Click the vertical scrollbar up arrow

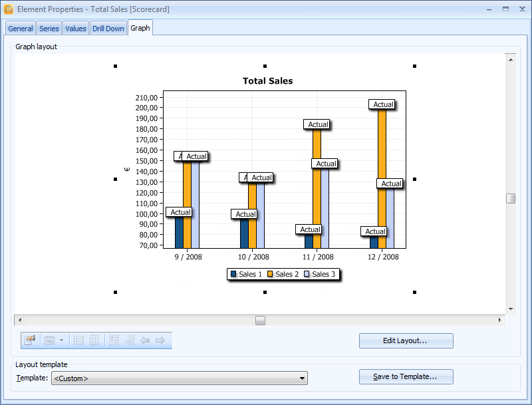(511, 59)
